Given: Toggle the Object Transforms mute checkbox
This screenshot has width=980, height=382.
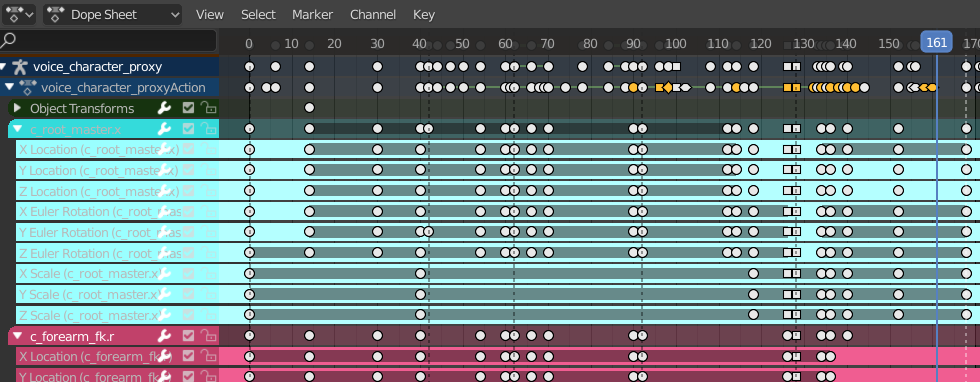Looking at the screenshot, I should (188, 108).
